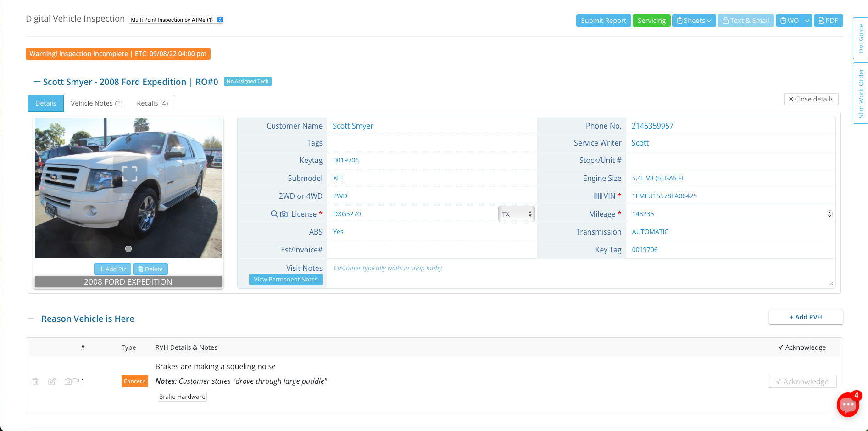Screen dimensions: 868x431
Task: Collapse the Reason Vehicle is Here section
Action: (x=31, y=318)
